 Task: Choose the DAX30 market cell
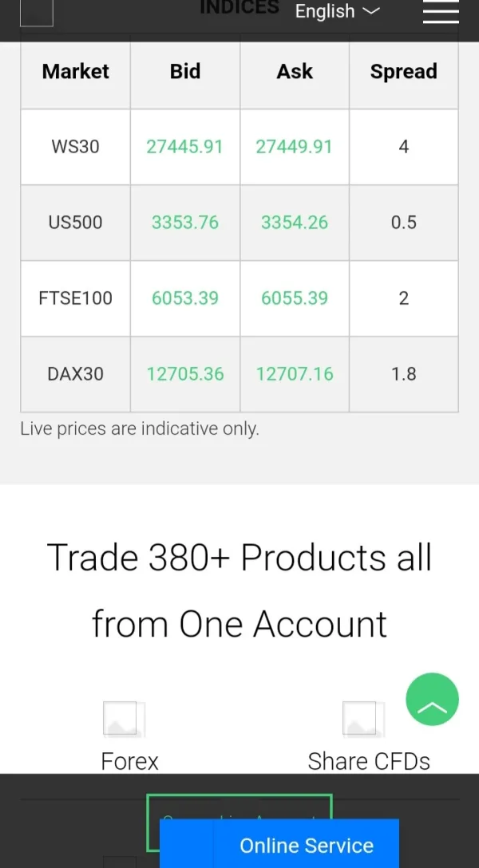75,374
